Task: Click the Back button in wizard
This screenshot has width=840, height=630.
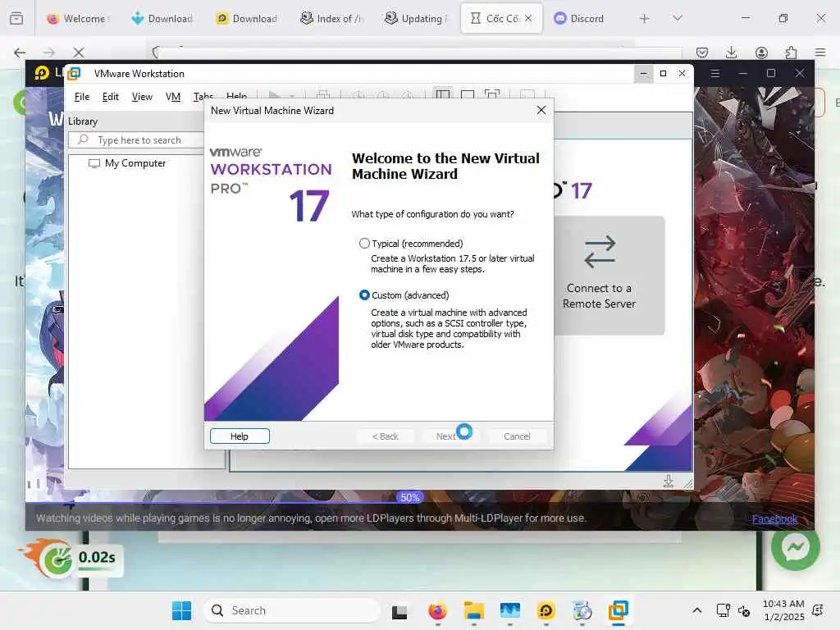Action: [386, 436]
